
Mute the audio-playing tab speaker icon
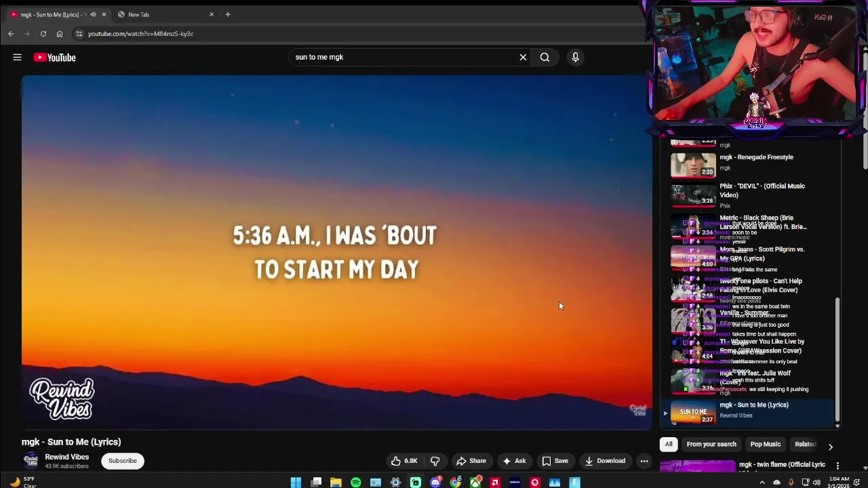tap(94, 14)
